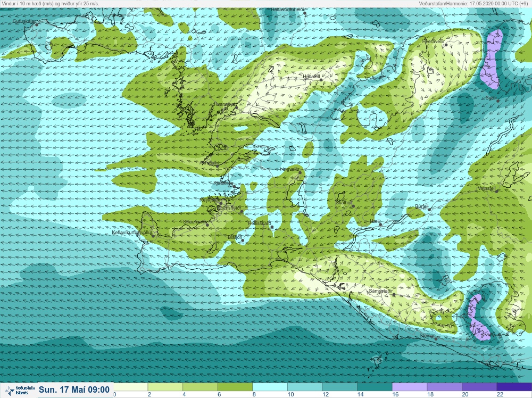532x398 pixels.
Task: Select the Húsafell station label
Action: click(311, 77)
